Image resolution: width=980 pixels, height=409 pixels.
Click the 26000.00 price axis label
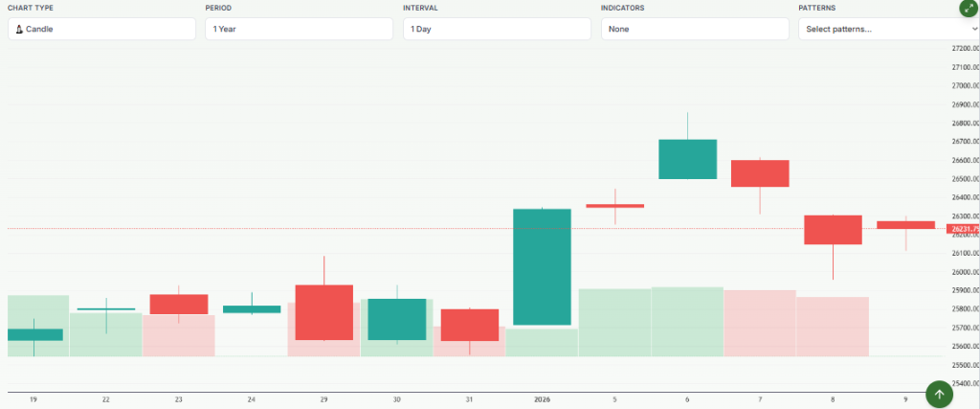pyautogui.click(x=966, y=272)
